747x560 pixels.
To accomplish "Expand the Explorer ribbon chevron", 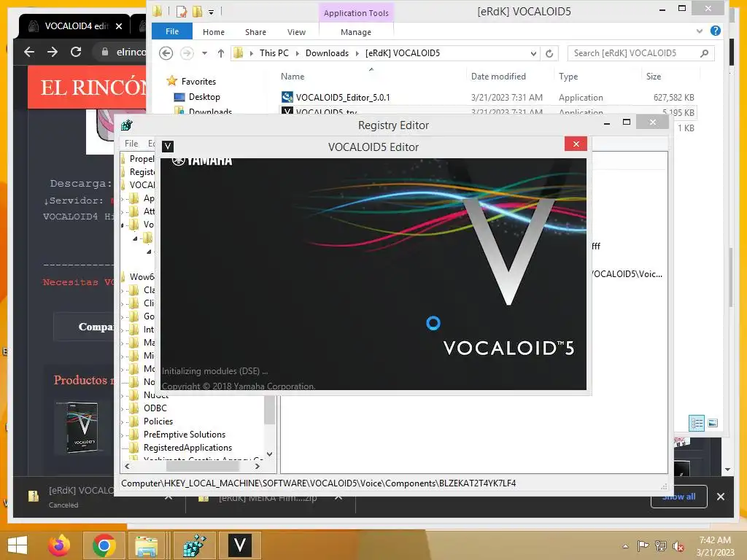I will tap(700, 31).
